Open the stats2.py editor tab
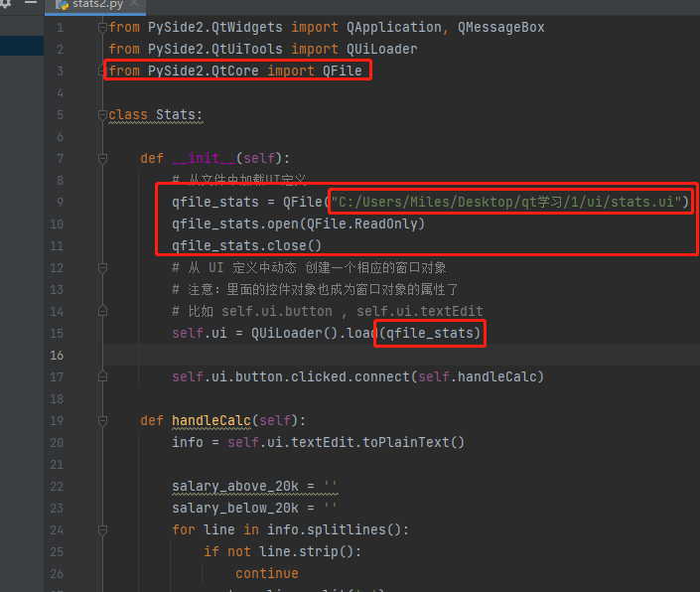This screenshot has width=700, height=592. (95, 6)
